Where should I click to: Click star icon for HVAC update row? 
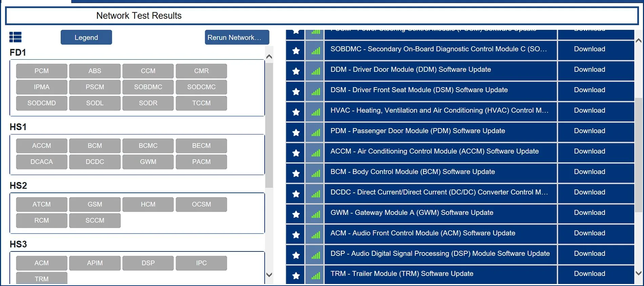click(296, 112)
